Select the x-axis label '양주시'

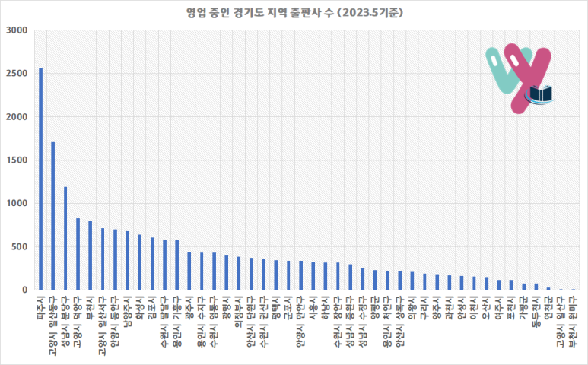pyautogui.click(x=437, y=308)
